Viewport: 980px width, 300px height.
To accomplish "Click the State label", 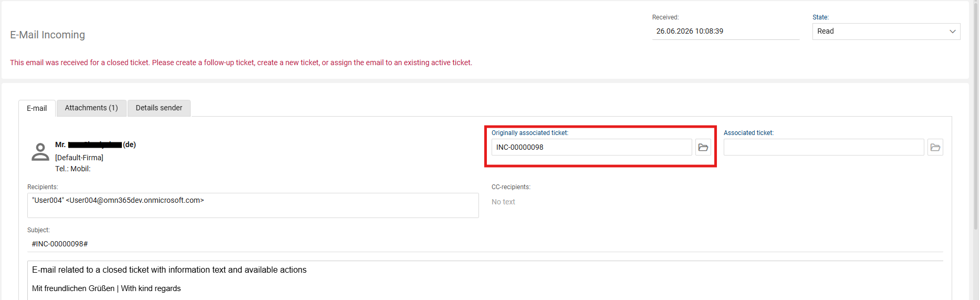I will (x=820, y=17).
